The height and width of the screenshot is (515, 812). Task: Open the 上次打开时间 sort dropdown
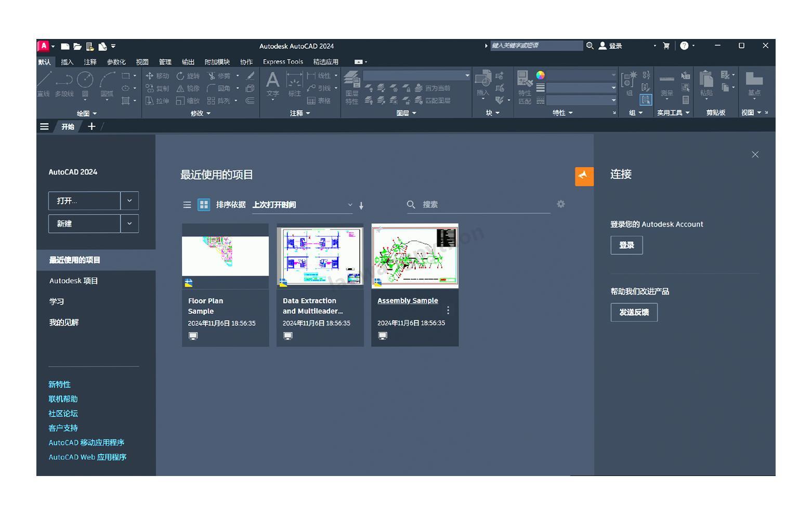(x=302, y=205)
